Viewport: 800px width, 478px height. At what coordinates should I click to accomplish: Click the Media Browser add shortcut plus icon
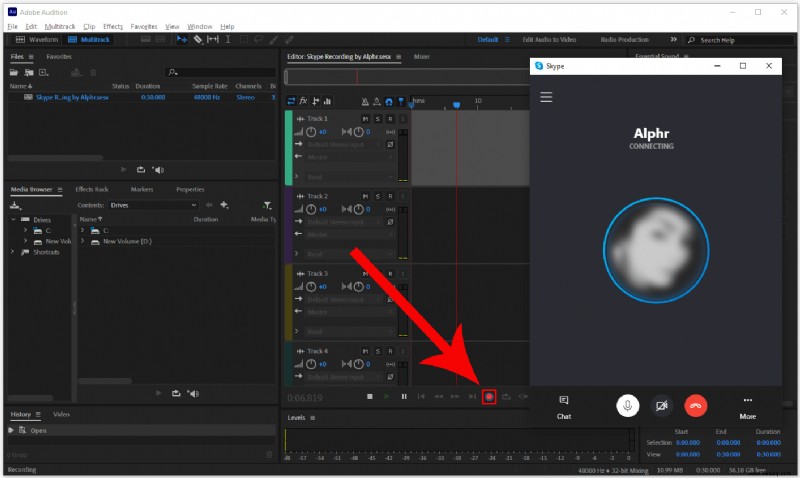224,205
